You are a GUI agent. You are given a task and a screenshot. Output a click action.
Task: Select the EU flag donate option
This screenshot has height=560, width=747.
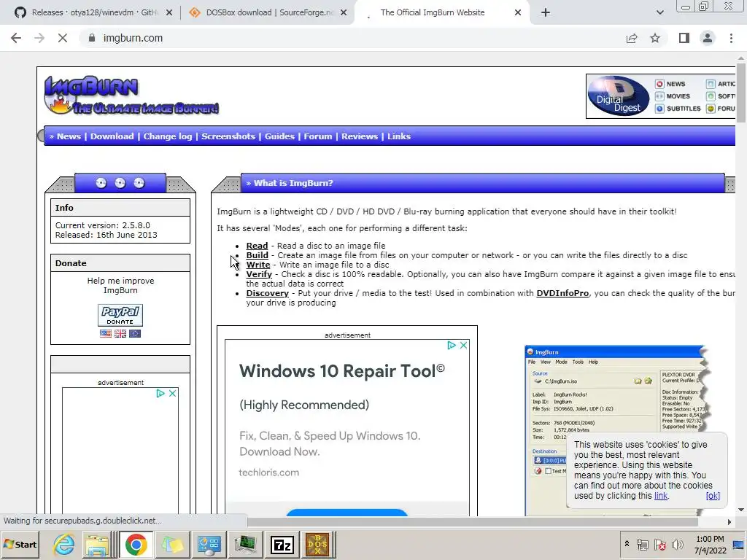[135, 334]
